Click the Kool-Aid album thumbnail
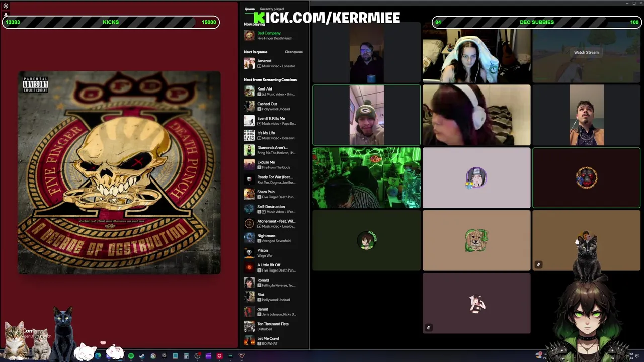 249,92
